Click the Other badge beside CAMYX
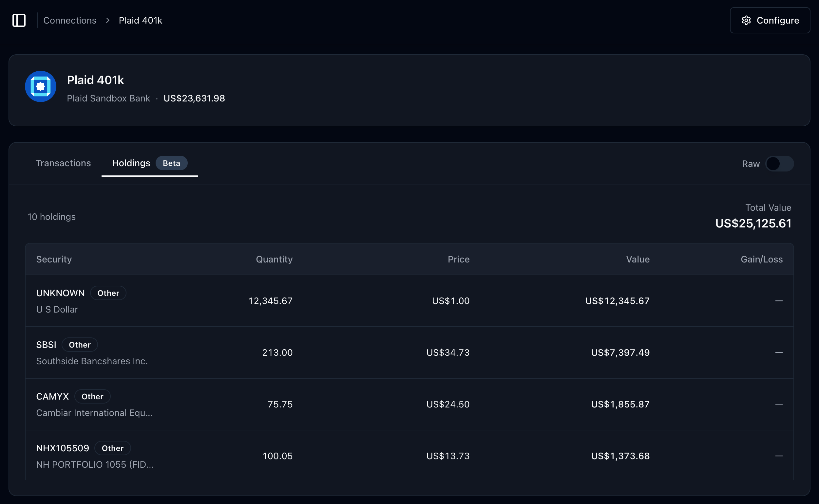Viewport: 819px width, 504px height. click(92, 396)
